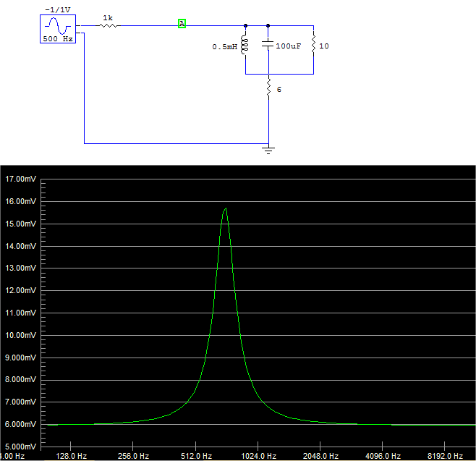The width and height of the screenshot is (476, 461).
Task: Click the 12.00mV axis label
Action: coord(21,290)
